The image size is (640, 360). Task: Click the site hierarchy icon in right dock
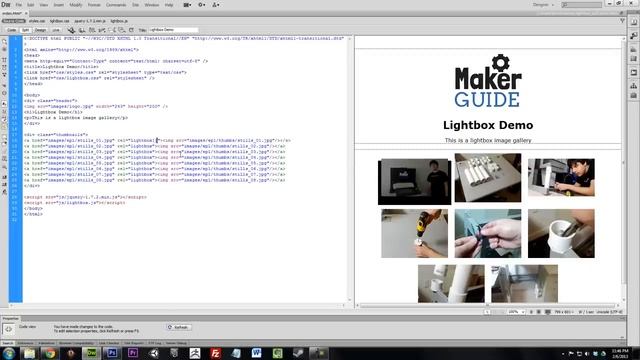coord(633,86)
